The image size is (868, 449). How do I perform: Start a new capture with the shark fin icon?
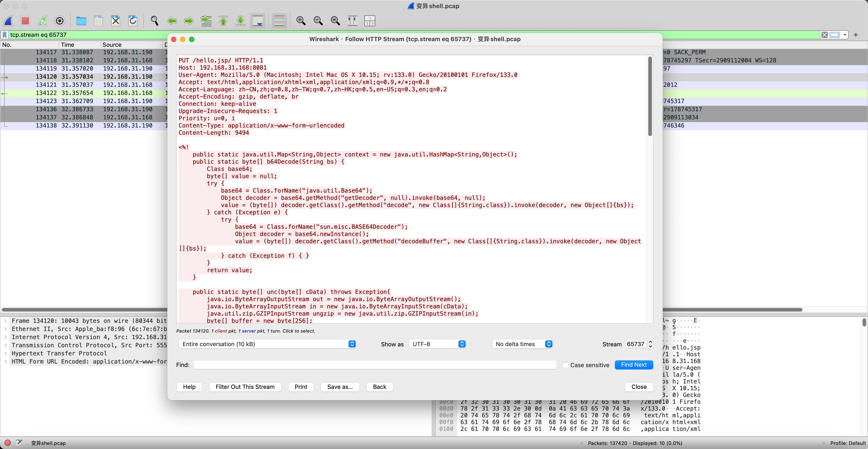(x=8, y=21)
